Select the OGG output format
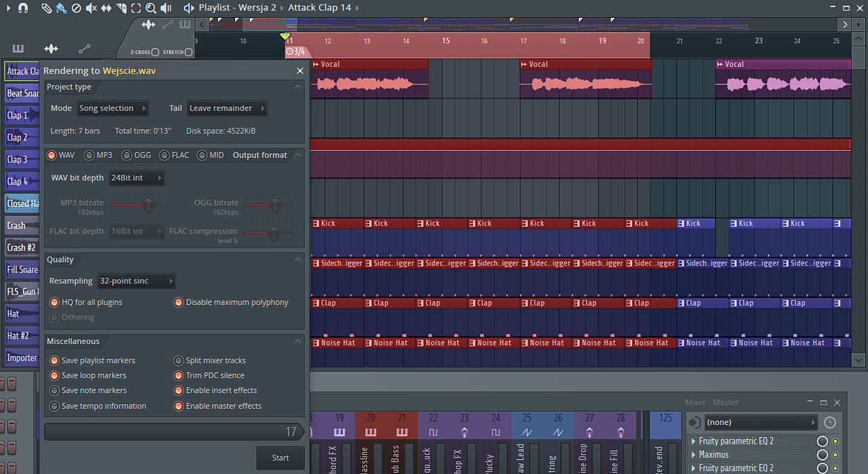This screenshot has width=868, height=474. tap(127, 155)
